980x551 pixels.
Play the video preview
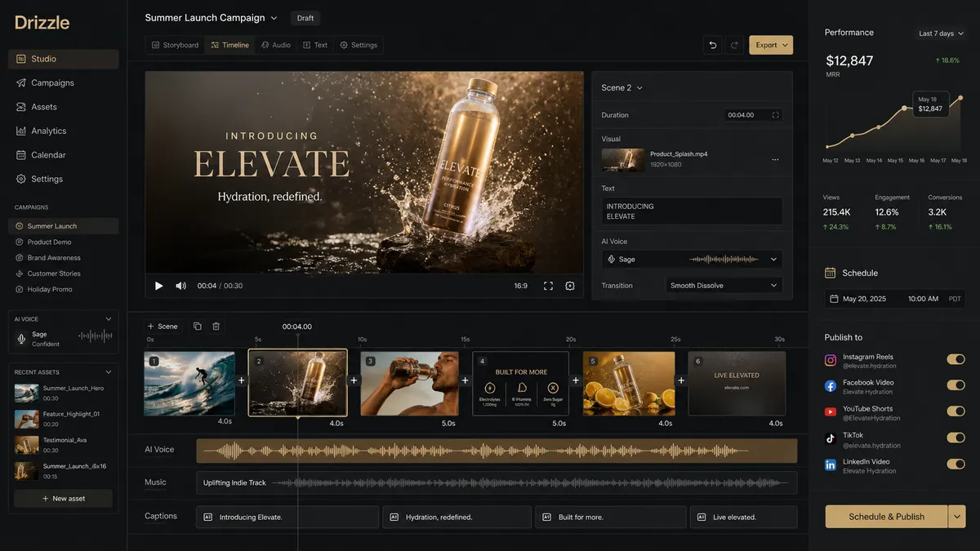tap(158, 286)
